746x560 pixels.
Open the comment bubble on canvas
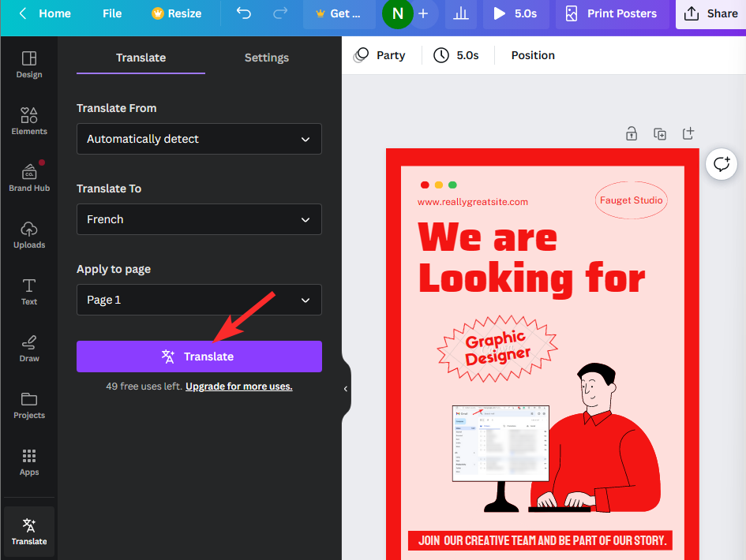pos(722,164)
